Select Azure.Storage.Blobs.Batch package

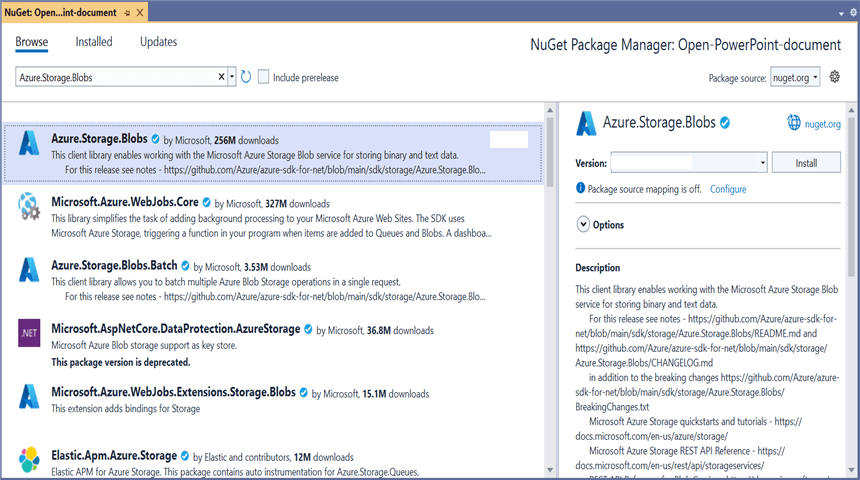[x=273, y=280]
